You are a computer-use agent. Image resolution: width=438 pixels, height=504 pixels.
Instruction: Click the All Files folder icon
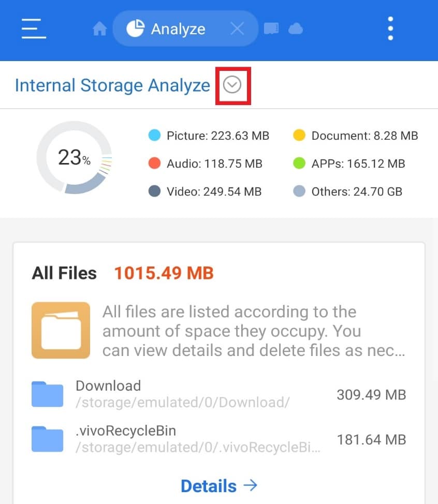click(60, 329)
